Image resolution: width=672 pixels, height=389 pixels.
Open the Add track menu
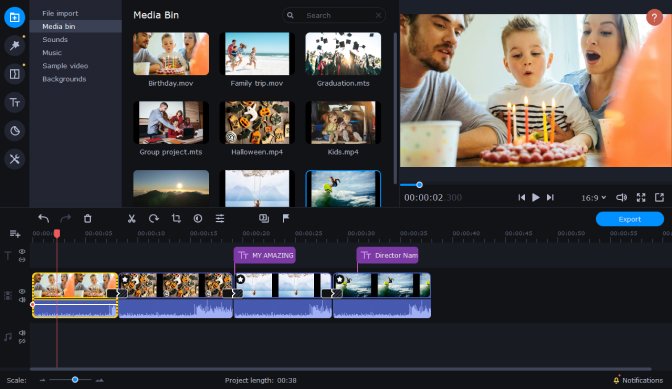coord(15,233)
